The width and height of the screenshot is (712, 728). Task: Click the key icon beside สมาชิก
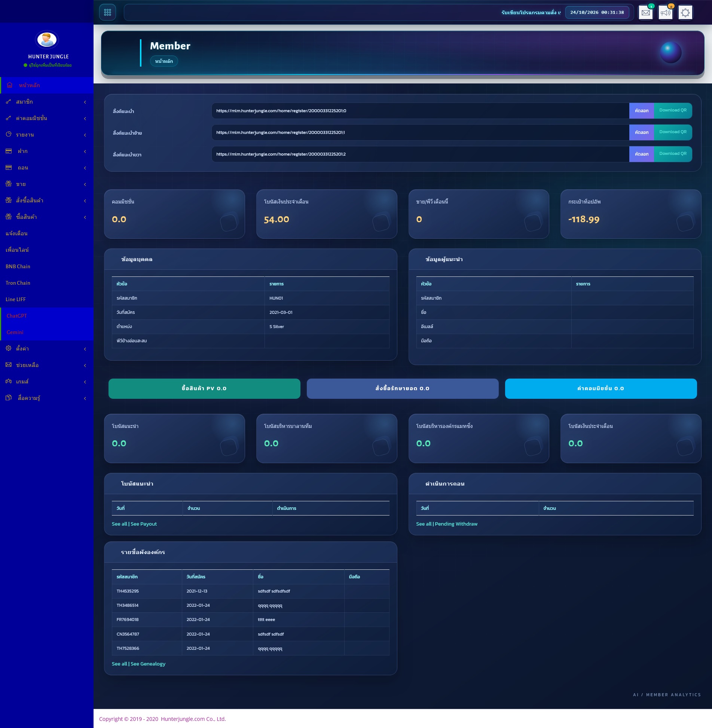[9, 101]
